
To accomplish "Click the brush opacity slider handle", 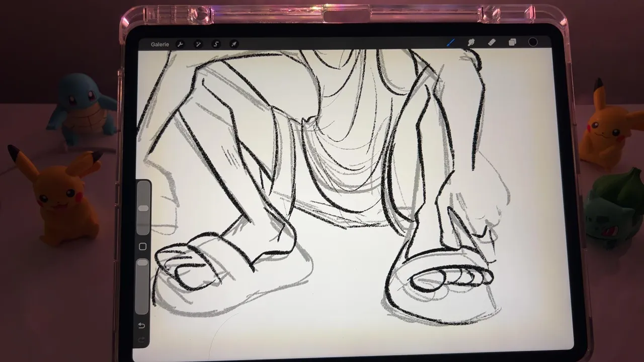I will (142, 262).
